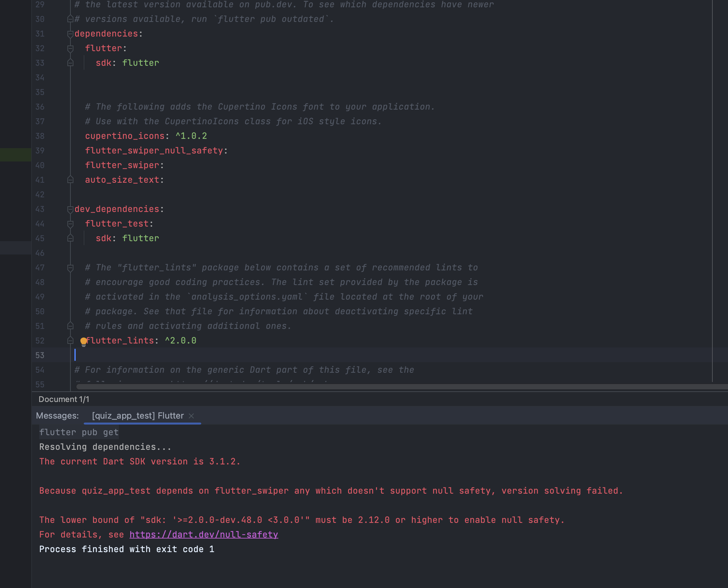Select the [quiz_app_test] Flutter tab
The image size is (728, 588).
(138, 416)
